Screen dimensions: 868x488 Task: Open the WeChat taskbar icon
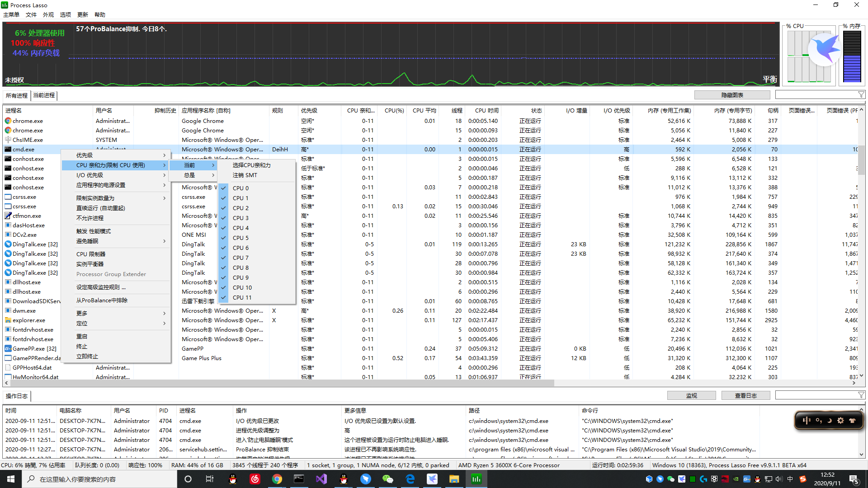tap(388, 479)
